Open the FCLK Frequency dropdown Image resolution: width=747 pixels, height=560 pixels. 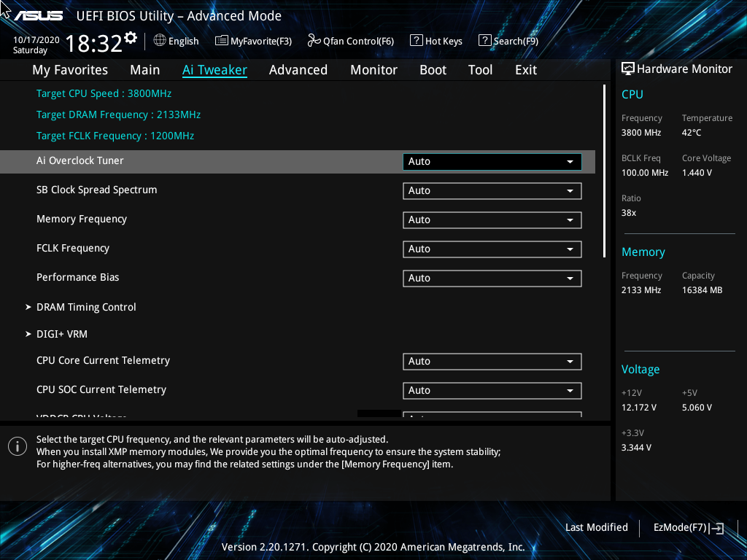(x=492, y=249)
